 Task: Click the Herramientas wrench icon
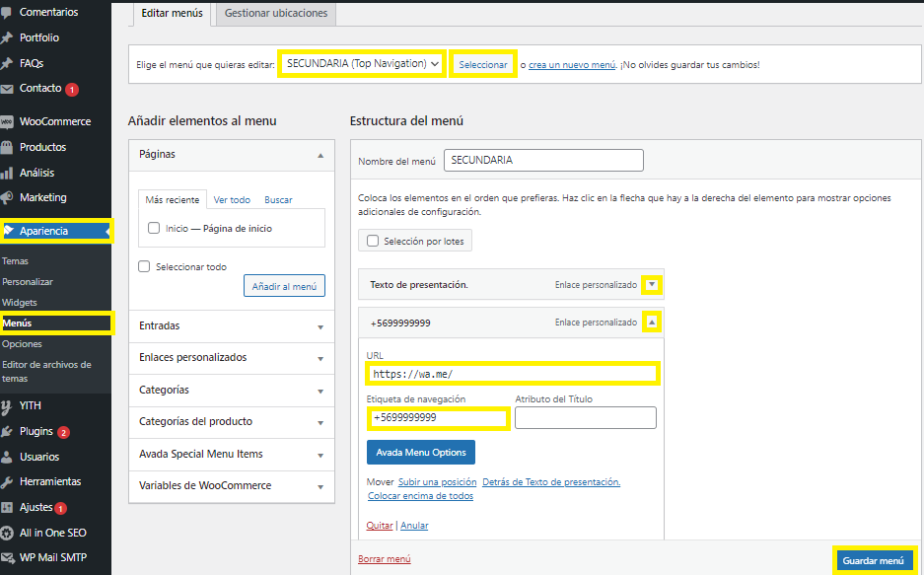(x=7, y=482)
